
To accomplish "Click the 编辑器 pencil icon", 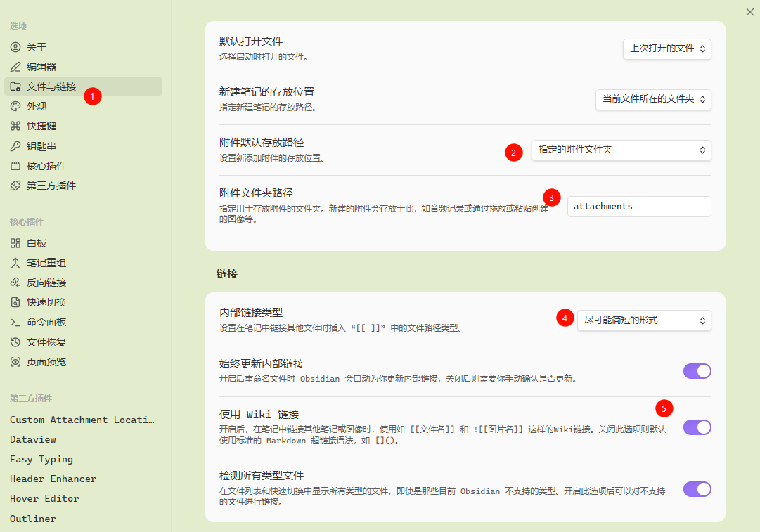I will 15,67.
